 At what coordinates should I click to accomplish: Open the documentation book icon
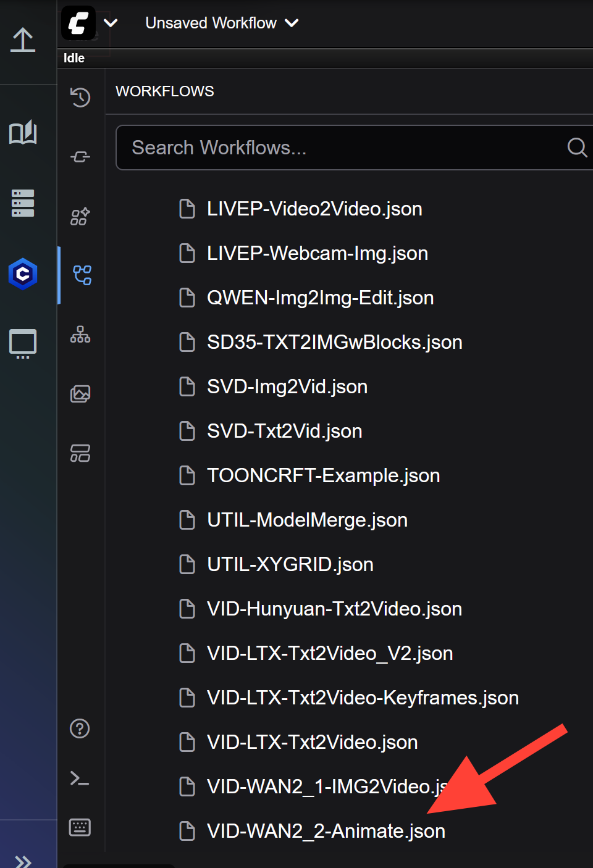click(22, 132)
